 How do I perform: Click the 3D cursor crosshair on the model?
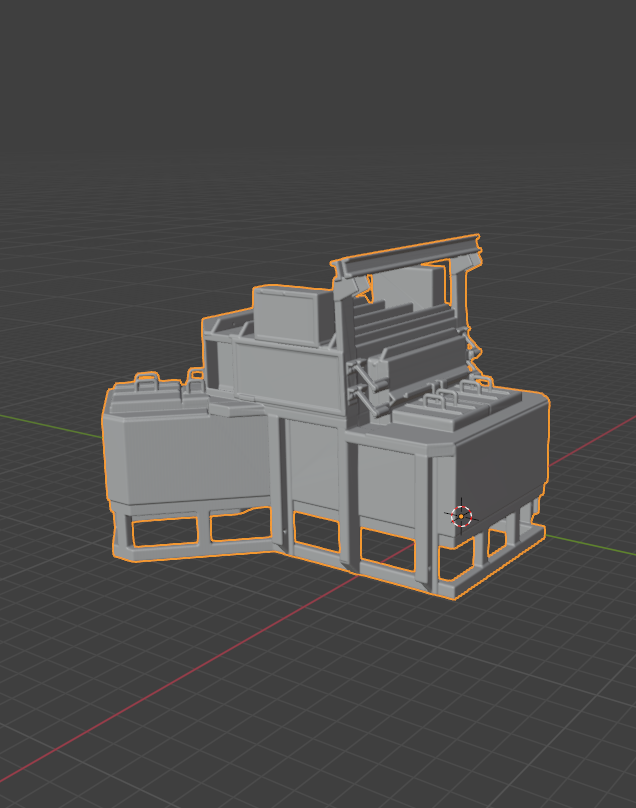click(x=460, y=515)
